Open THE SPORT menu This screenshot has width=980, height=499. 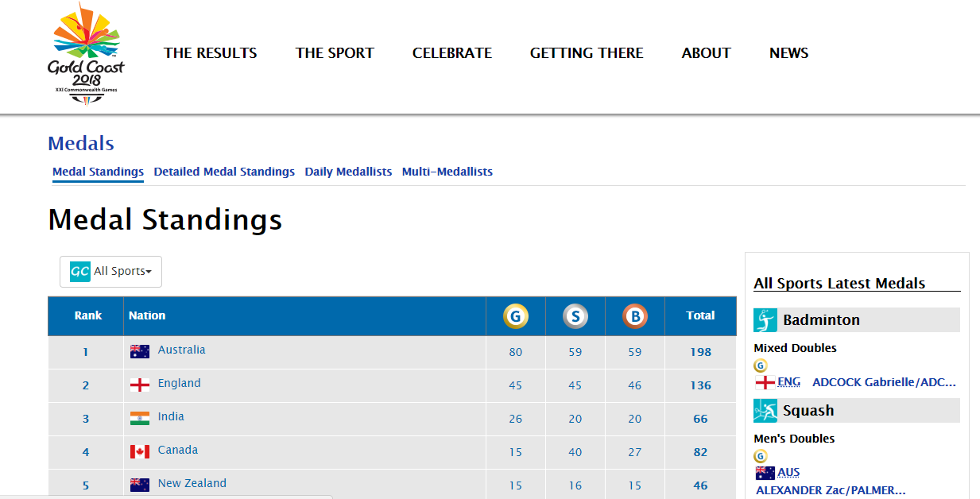pos(335,53)
